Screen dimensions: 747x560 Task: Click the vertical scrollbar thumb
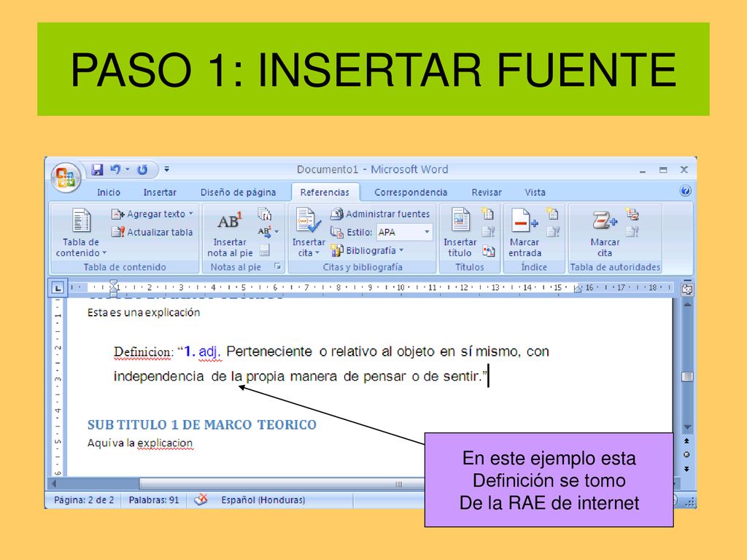point(687,377)
